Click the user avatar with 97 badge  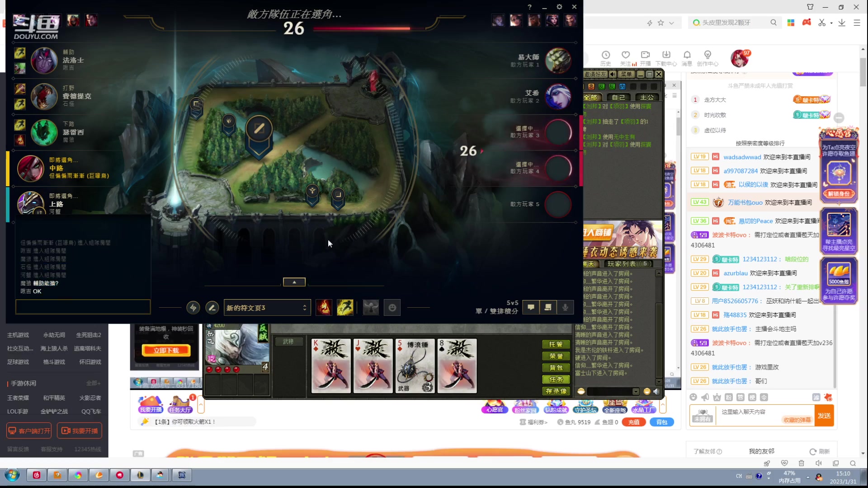[740, 58]
